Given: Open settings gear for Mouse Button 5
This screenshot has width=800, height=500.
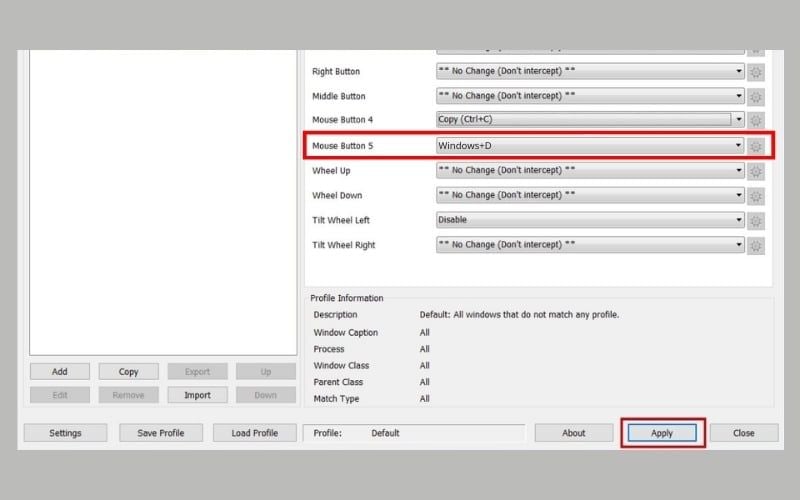Looking at the screenshot, I should [x=756, y=146].
